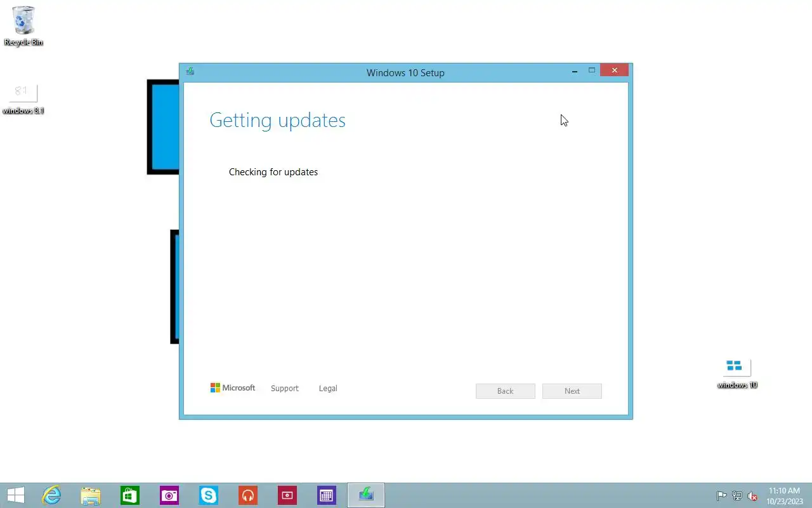Viewport: 812px width, 508px height.
Task: Click the 'Windows 10 Setup' title text
Action: [405, 72]
